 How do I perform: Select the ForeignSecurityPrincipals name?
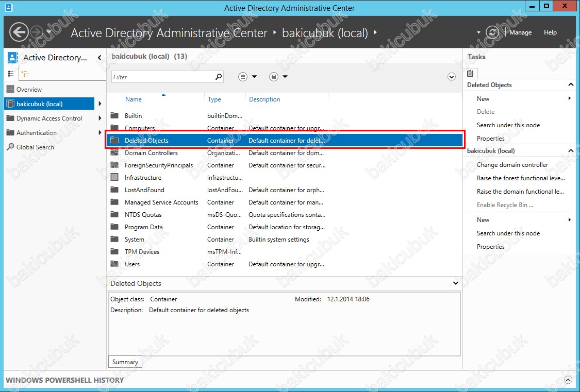(159, 165)
